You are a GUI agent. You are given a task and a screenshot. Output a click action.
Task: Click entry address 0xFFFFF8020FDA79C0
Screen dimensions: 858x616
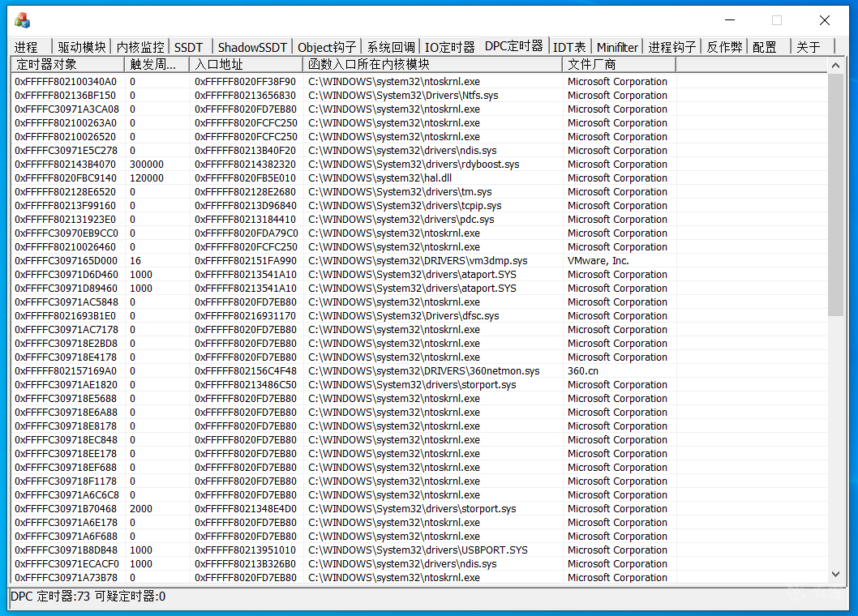tap(247, 233)
